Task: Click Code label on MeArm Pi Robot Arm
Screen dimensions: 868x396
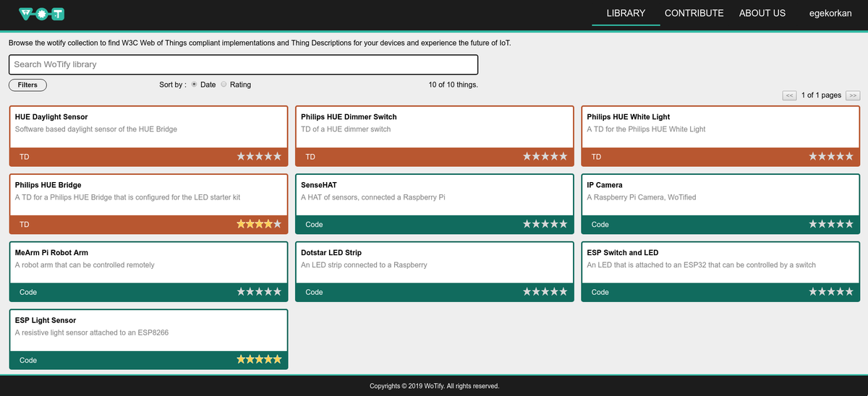Action: [x=28, y=293]
